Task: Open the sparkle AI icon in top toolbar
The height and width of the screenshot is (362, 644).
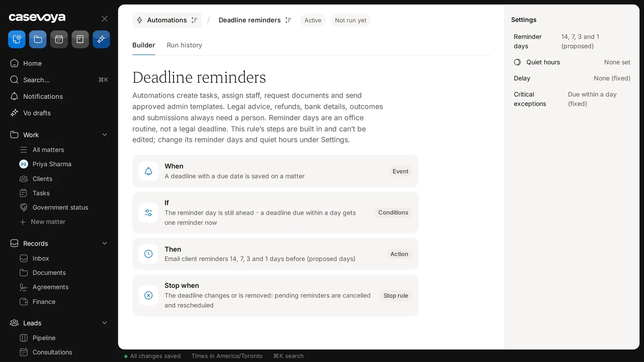Action: [101, 39]
